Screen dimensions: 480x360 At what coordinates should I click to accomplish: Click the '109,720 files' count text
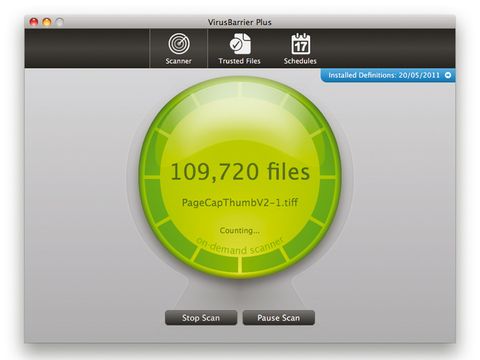[240, 172]
